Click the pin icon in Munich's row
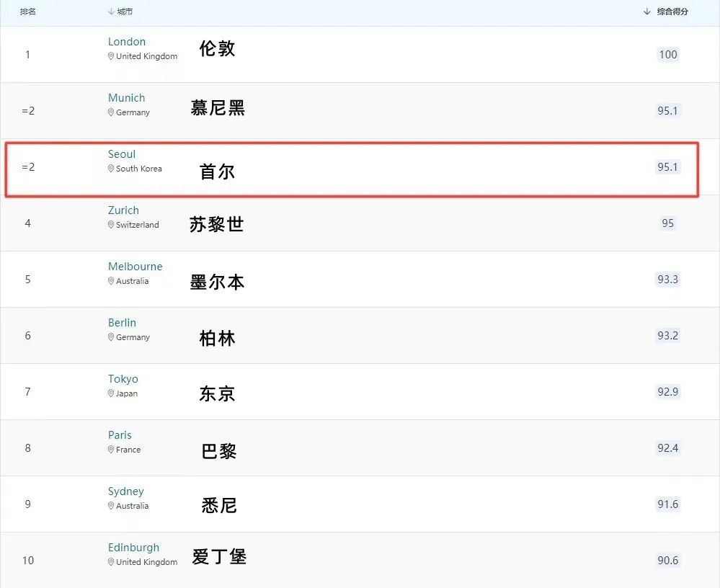Screen dimensions: 720x588 tap(111, 112)
